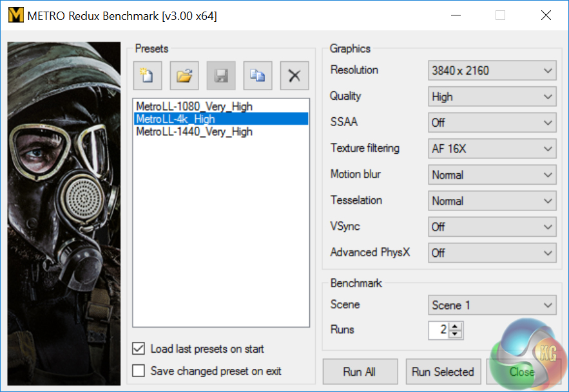Select the MetroLL-1080_Very_High preset
Viewport: 569px width, 392px height.
pyautogui.click(x=194, y=106)
